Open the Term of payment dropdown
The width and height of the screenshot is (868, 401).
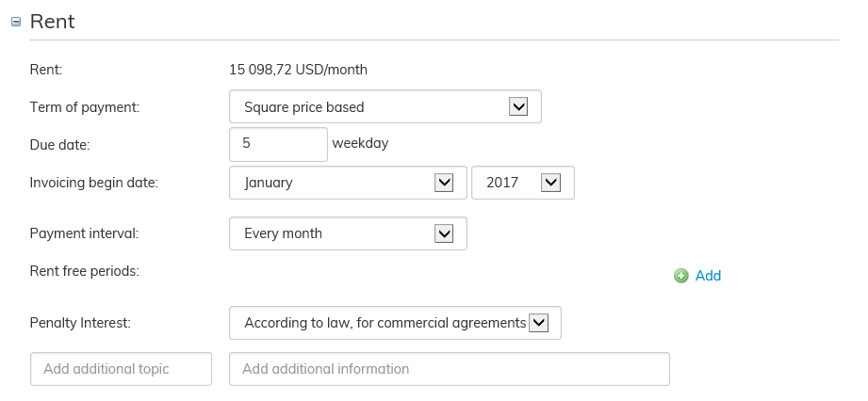pyautogui.click(x=385, y=106)
